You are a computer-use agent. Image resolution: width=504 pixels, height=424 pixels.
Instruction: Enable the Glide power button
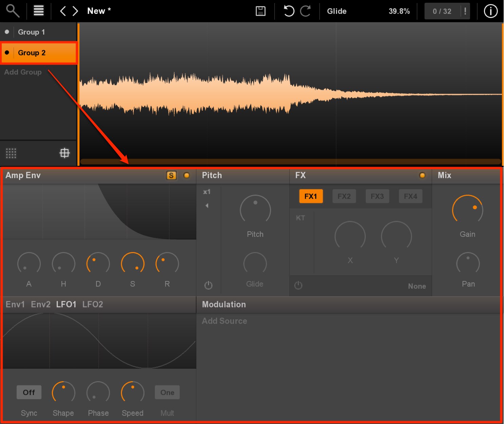tap(209, 285)
